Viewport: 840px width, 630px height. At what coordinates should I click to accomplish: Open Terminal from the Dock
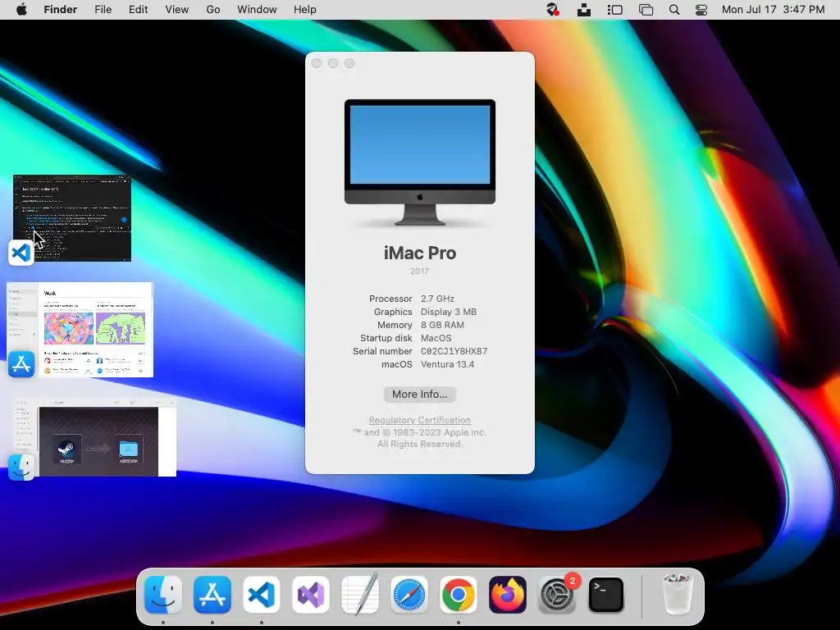click(x=606, y=595)
